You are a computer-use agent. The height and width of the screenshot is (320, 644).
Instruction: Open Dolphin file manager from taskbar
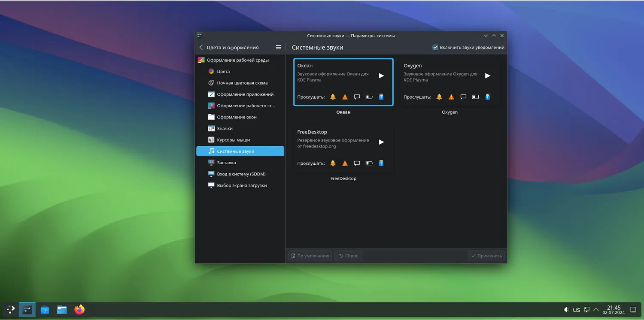62,310
